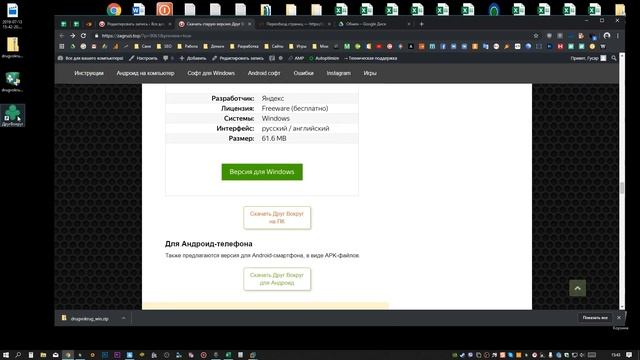Click browser back arrow

tap(62, 36)
